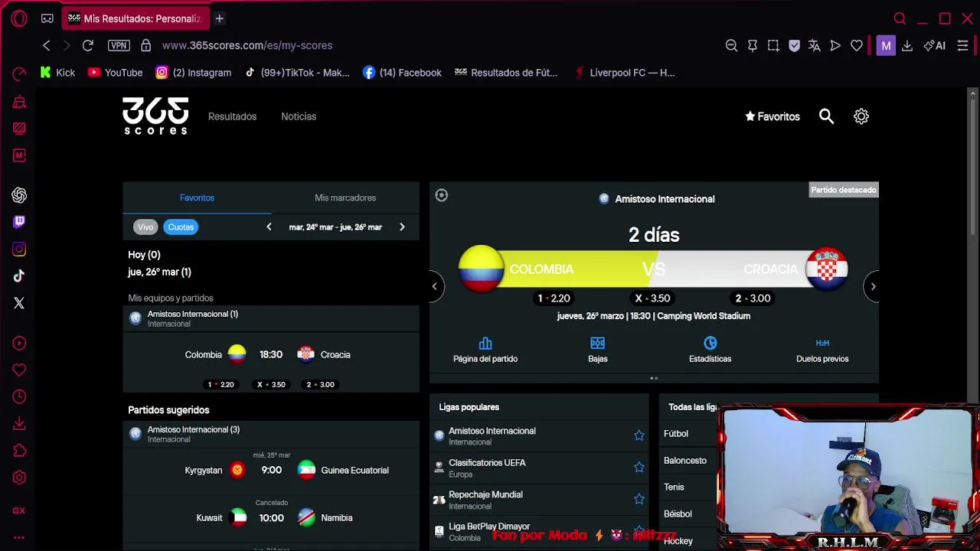Open GX Corner in sidebar
Viewport: 980px width, 551px height.
pos(19,510)
